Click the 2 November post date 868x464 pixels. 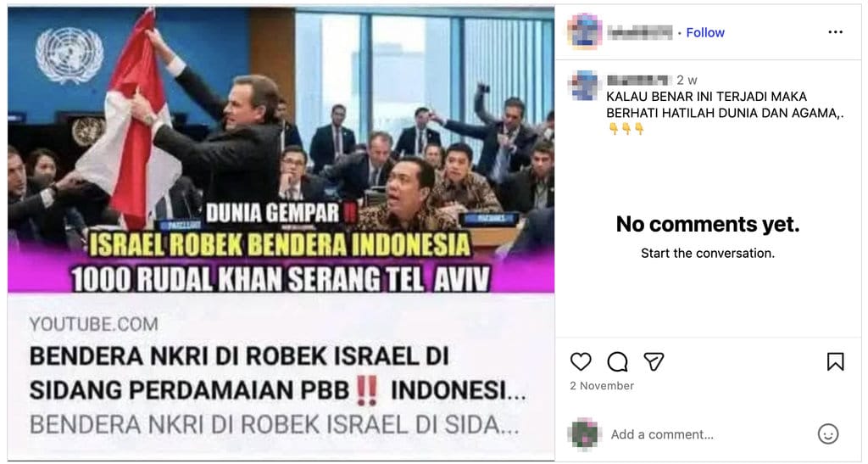(602, 385)
